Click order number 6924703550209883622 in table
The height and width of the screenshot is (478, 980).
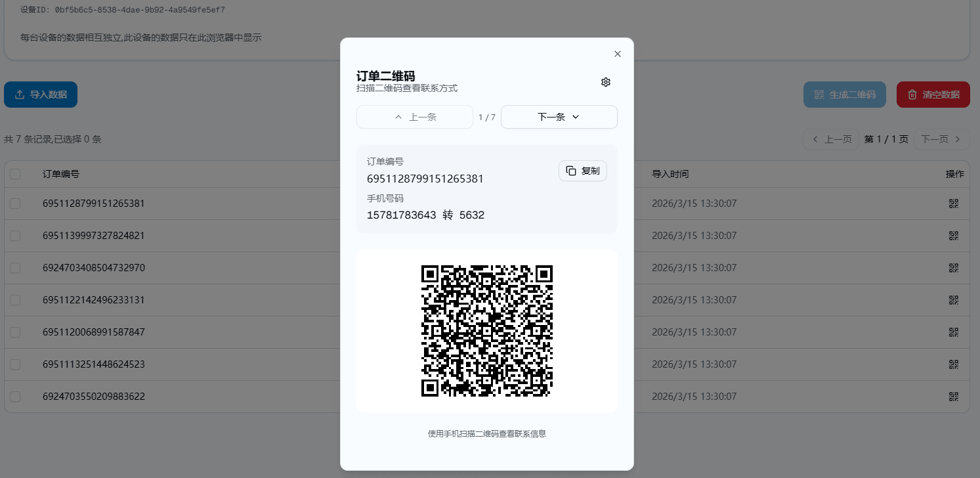[x=94, y=397]
